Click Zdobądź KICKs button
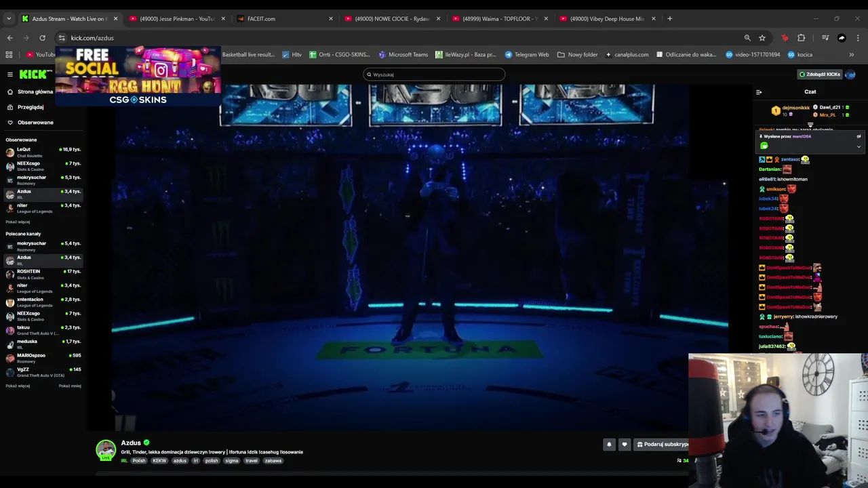Image resolution: width=868 pixels, height=488 pixels. tap(819, 74)
